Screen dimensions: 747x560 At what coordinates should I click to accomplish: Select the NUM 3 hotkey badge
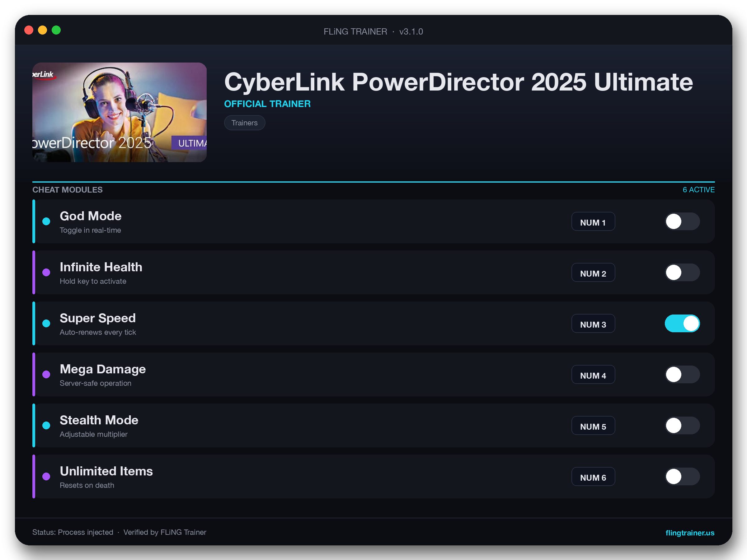tap(593, 323)
